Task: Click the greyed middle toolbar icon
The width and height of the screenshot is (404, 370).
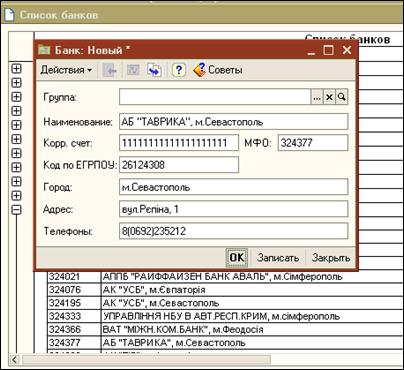Action: pos(133,70)
